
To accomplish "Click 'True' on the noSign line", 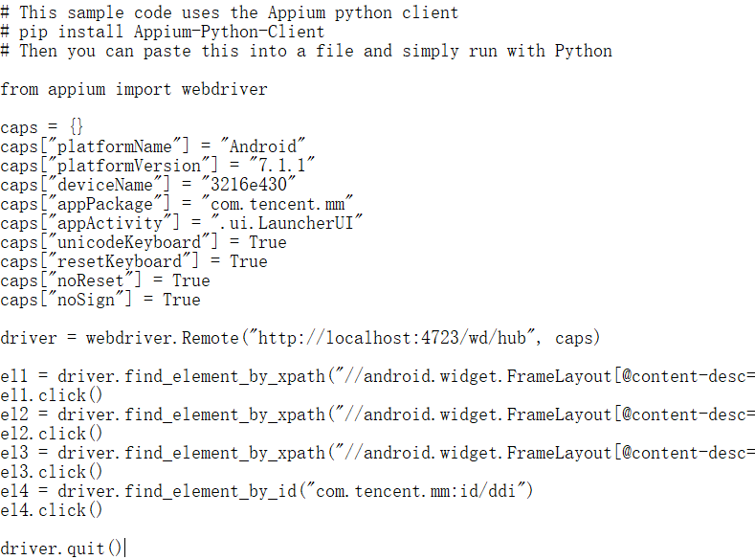I will tap(182, 300).
